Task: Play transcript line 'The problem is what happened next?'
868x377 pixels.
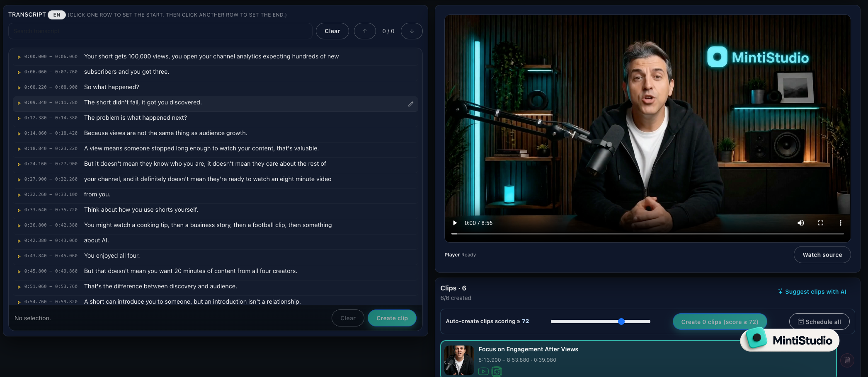Action: 19,118
